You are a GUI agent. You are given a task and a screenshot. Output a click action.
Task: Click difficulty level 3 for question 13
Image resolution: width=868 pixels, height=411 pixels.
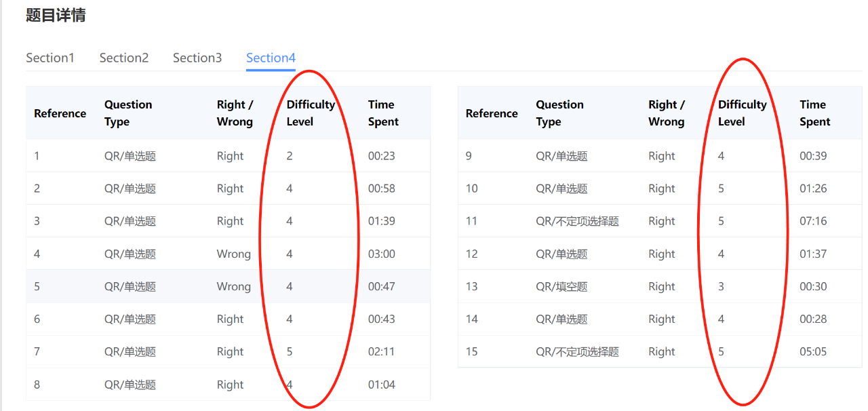(x=721, y=286)
